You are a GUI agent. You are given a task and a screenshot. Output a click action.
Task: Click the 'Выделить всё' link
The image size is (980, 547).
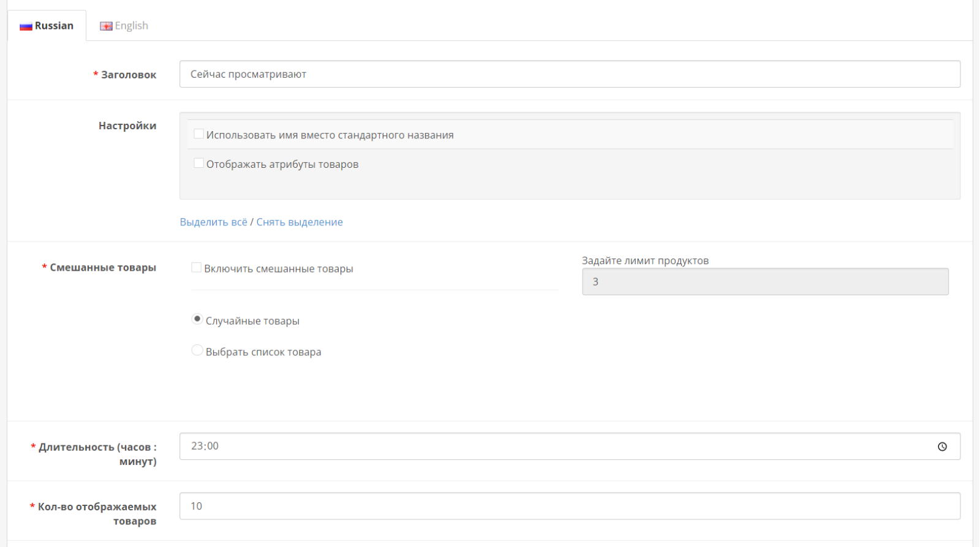tap(214, 222)
